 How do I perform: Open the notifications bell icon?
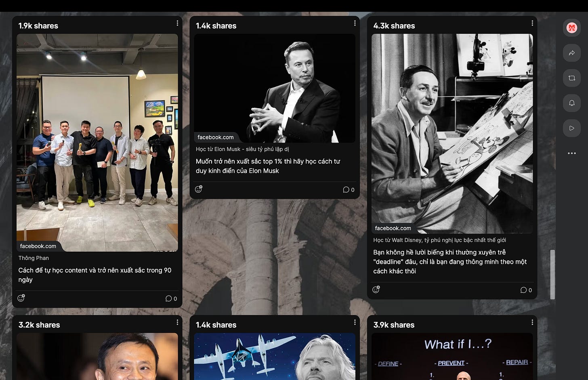pos(571,103)
